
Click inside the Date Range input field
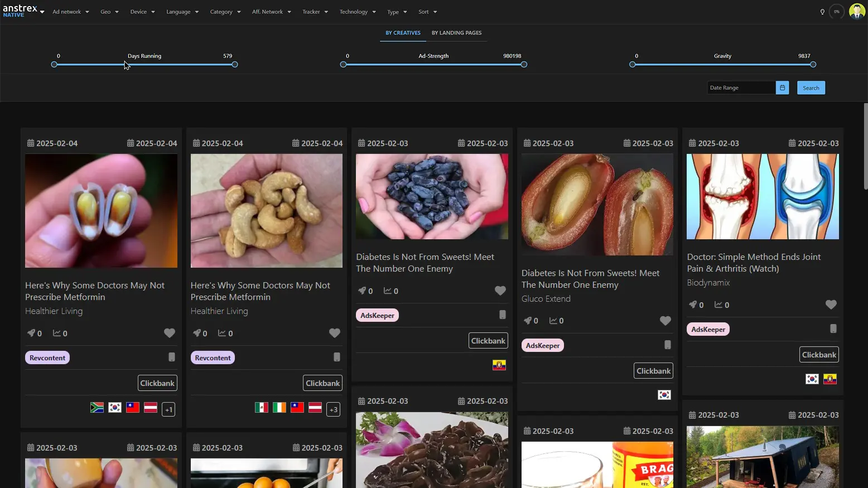tap(739, 88)
